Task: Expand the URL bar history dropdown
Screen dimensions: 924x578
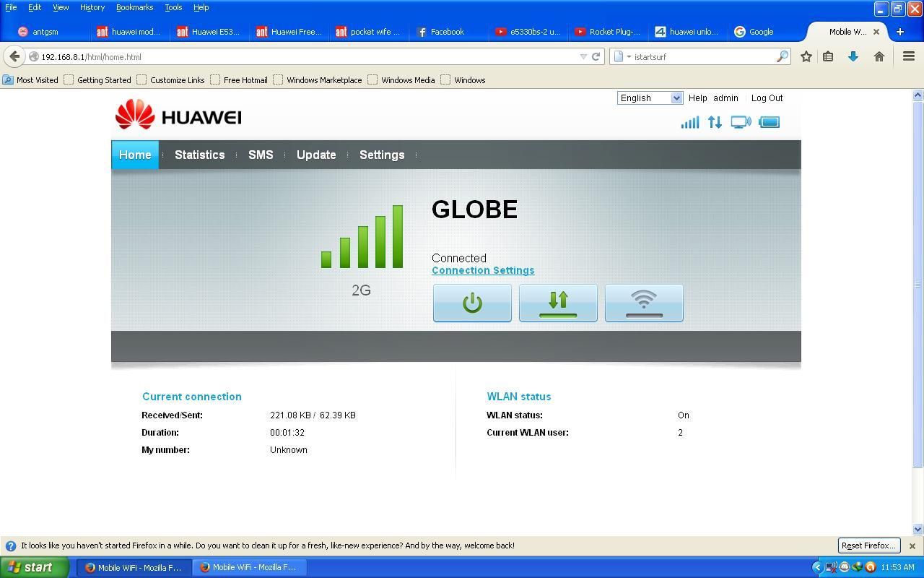Action: (x=583, y=56)
